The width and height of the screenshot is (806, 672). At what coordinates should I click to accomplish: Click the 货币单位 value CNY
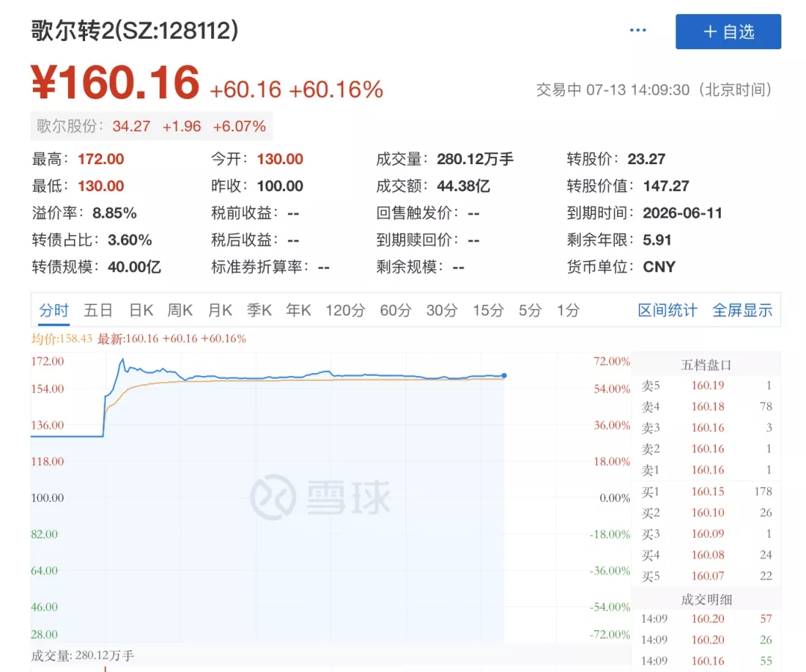(660, 267)
